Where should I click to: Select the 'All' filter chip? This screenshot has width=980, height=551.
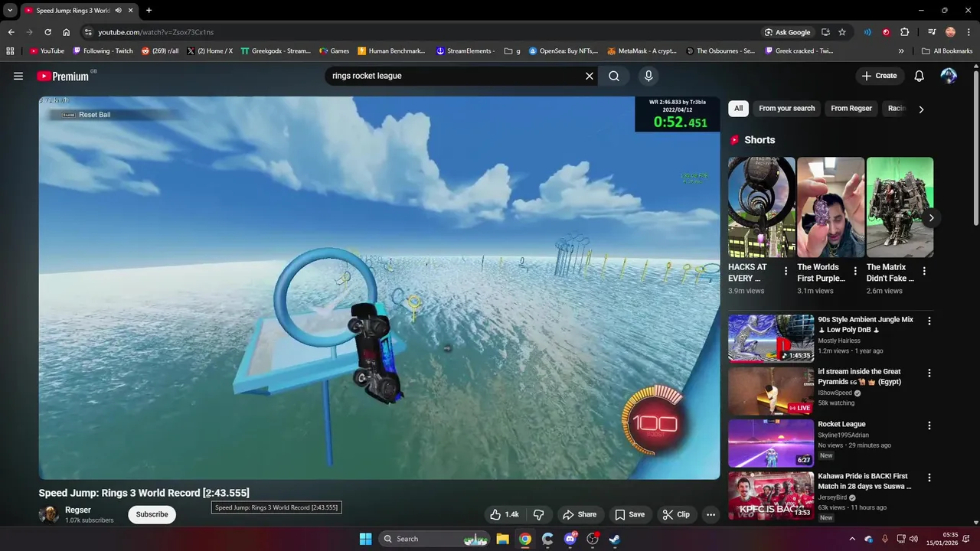point(738,109)
